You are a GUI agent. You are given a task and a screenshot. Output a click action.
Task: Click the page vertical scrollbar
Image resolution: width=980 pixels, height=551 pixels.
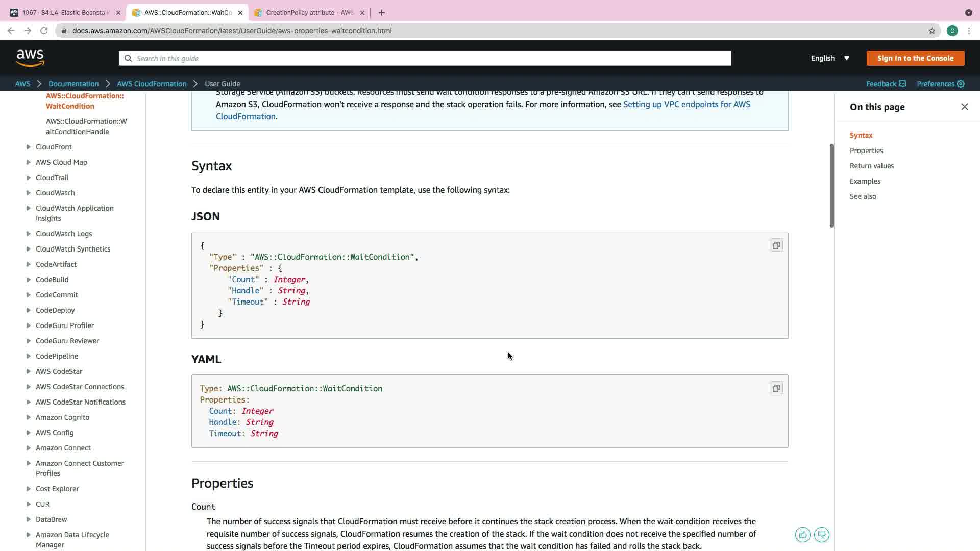831,186
